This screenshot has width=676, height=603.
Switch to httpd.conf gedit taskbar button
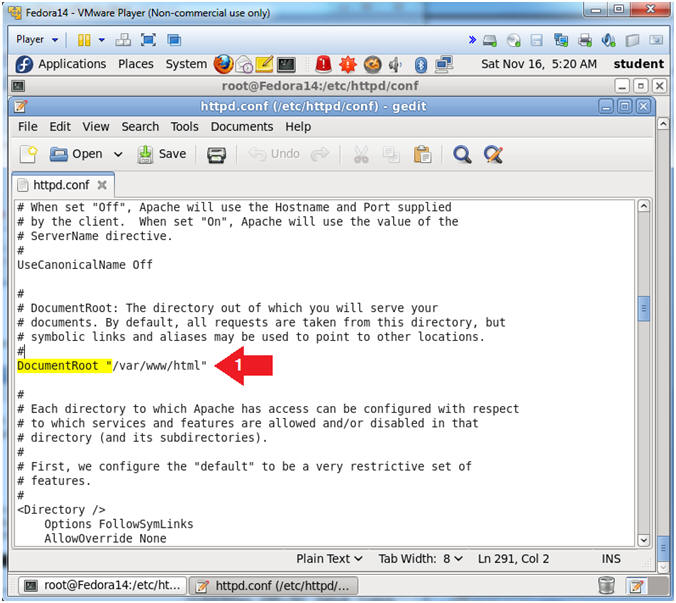pos(273,585)
